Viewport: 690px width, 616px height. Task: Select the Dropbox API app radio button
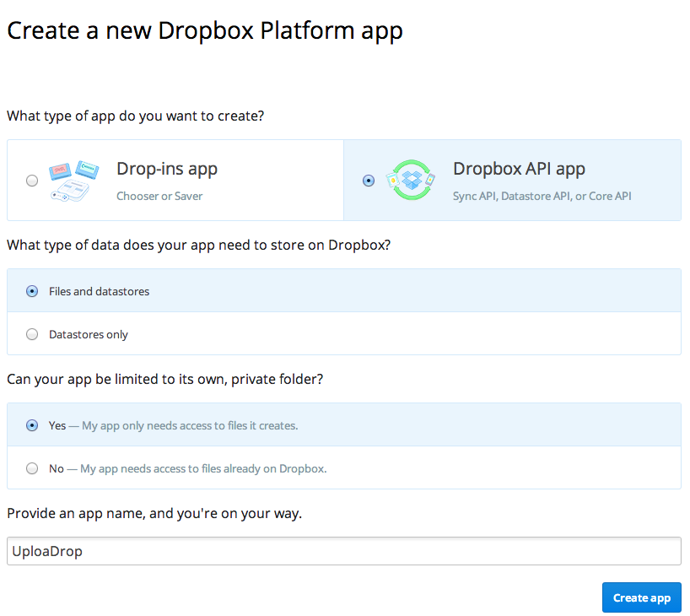[x=369, y=181]
